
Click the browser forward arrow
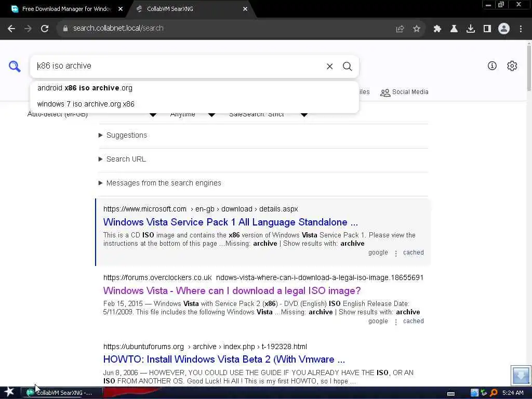28,29
